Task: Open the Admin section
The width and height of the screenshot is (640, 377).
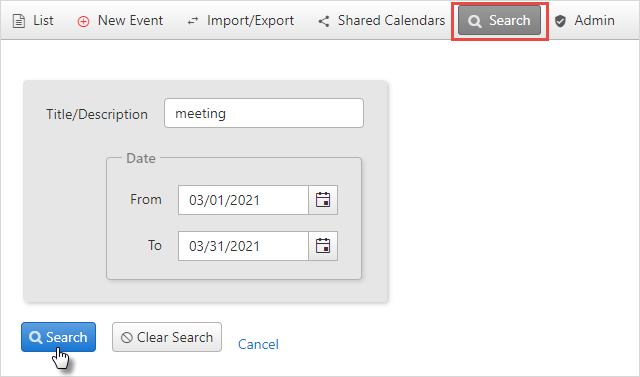Action: click(584, 21)
